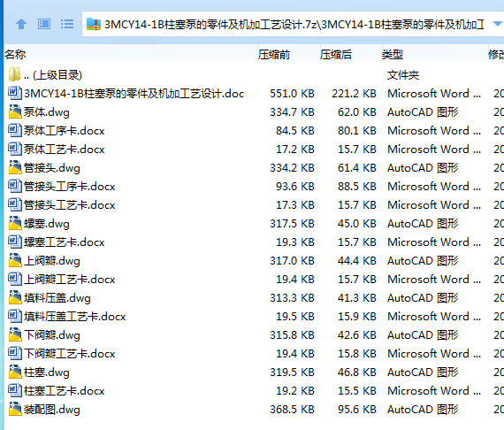The width and height of the screenshot is (504, 430).
Task: Click the archive icon in the address bar
Action: (x=94, y=24)
